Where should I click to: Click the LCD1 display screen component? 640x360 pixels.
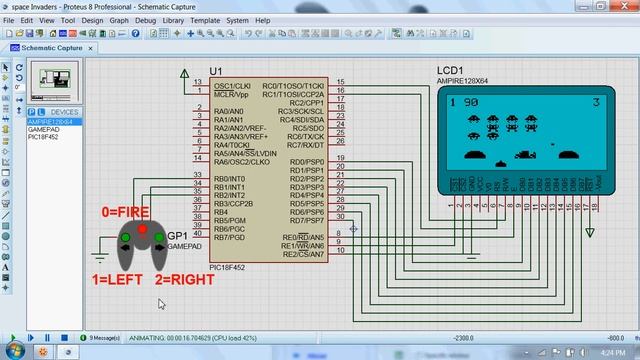pos(526,140)
